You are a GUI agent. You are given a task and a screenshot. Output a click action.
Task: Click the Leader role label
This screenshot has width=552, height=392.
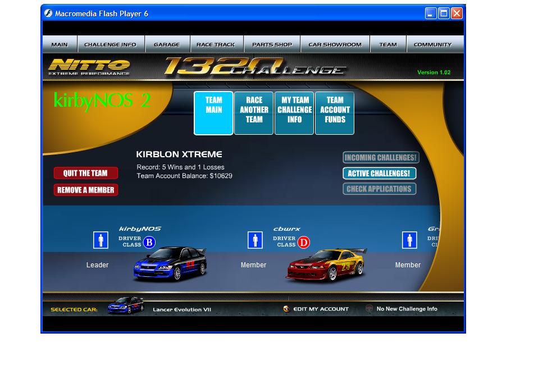[x=98, y=265]
